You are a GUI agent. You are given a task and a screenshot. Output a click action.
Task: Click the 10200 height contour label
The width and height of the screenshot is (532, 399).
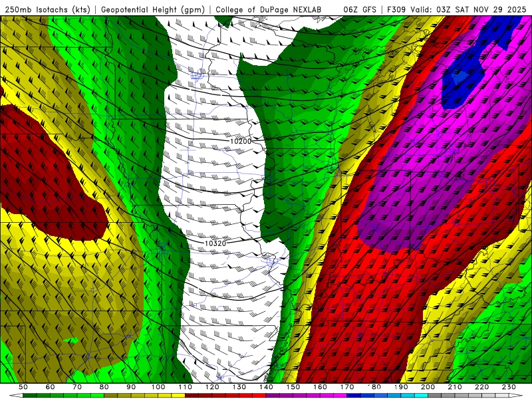pyautogui.click(x=241, y=141)
